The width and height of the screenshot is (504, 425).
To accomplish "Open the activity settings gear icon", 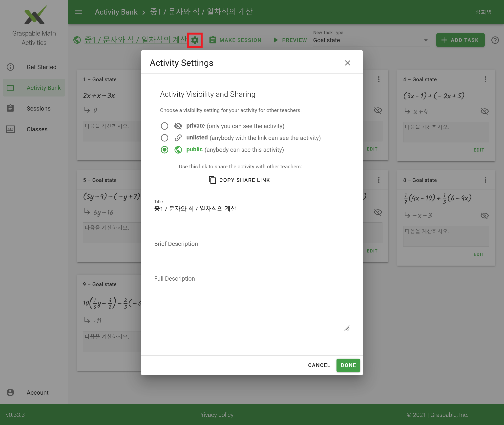I will pyautogui.click(x=195, y=40).
